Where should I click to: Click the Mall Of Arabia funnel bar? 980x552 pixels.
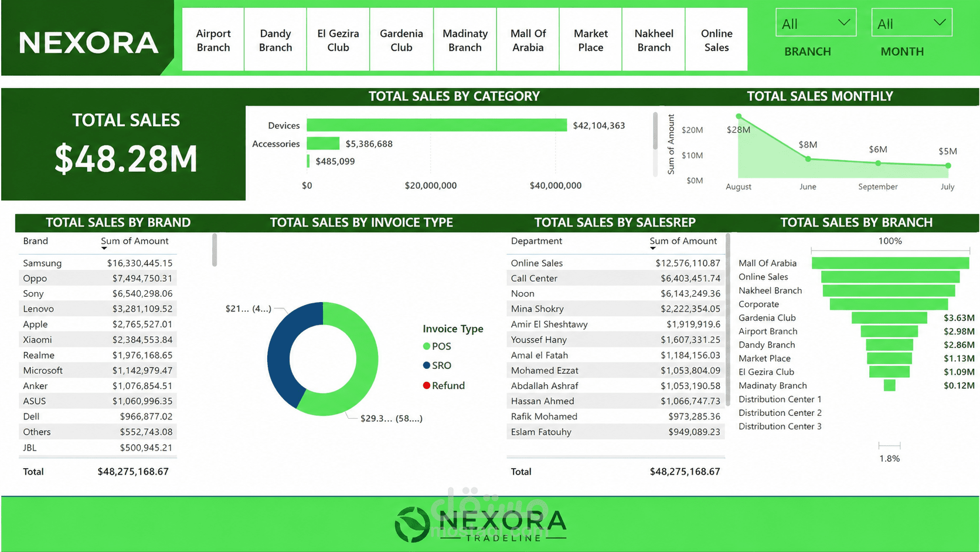890,263
